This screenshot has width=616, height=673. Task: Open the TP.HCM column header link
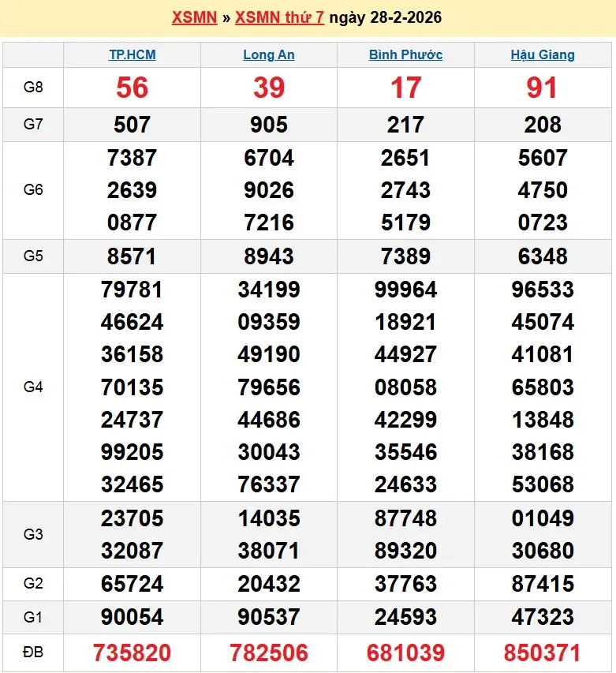coord(132,54)
